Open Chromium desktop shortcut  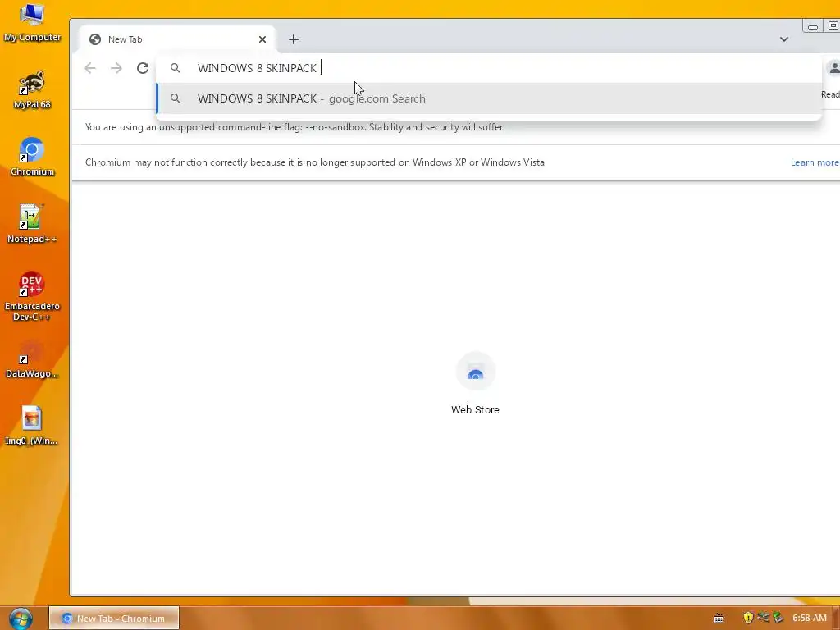32,157
